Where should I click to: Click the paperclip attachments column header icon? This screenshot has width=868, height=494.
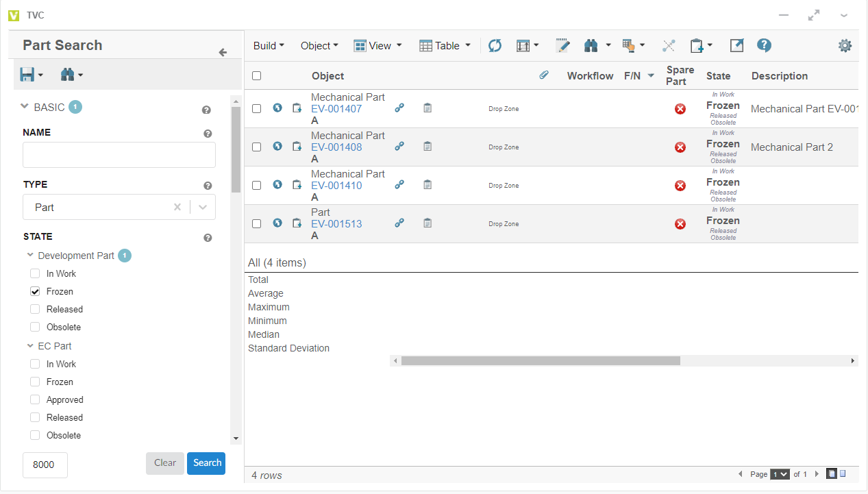(x=544, y=75)
